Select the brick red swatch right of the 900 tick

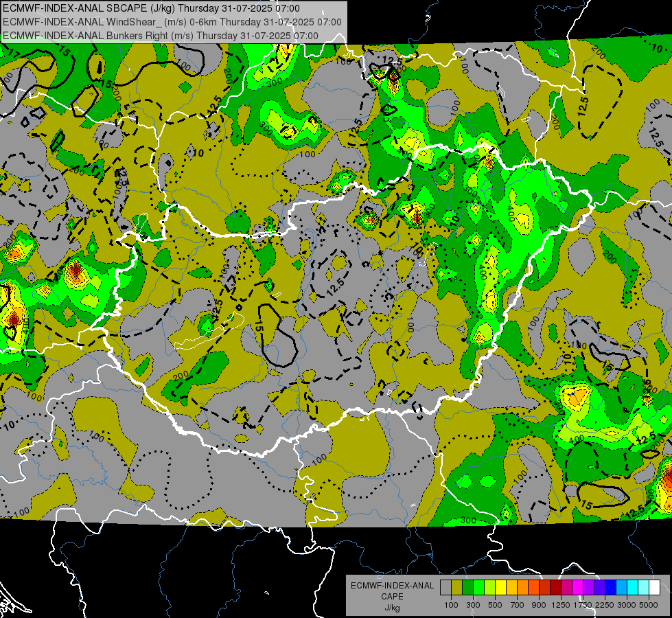[x=545, y=587]
